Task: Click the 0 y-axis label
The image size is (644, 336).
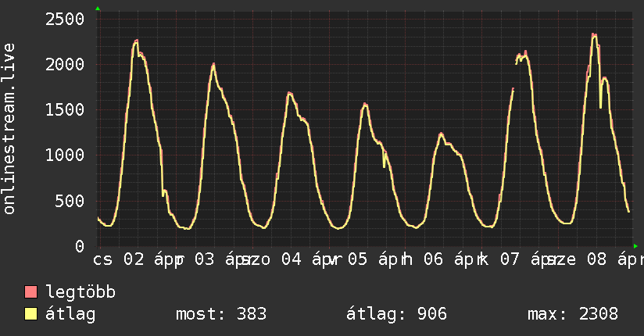Action: click(x=79, y=246)
